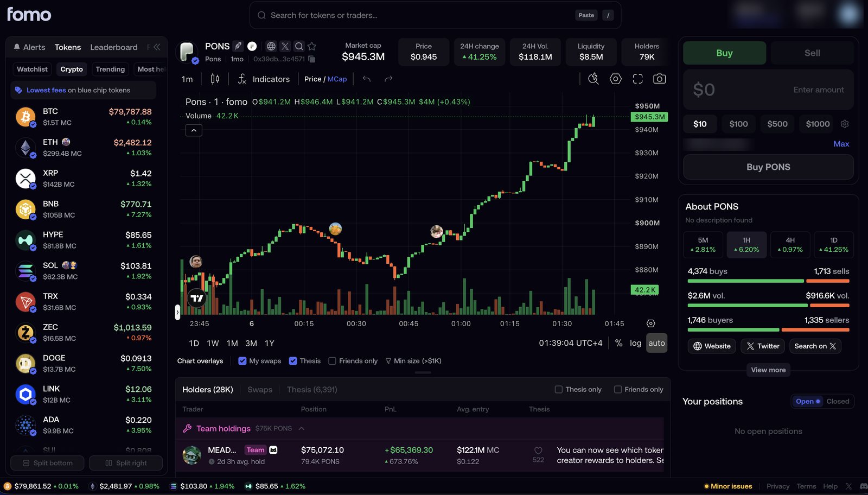The height and width of the screenshot is (495, 868).
Task: Open the Minor issues status indicator
Action: [x=727, y=486]
